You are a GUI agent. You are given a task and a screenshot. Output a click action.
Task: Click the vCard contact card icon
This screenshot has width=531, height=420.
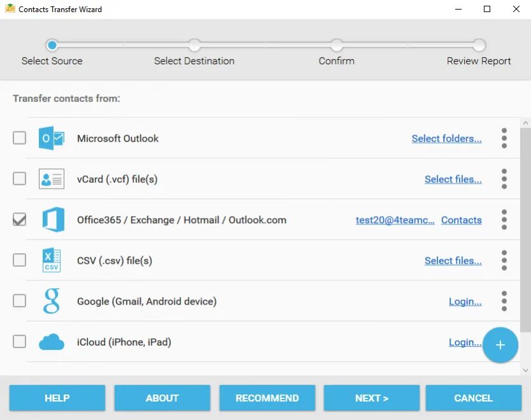52,179
